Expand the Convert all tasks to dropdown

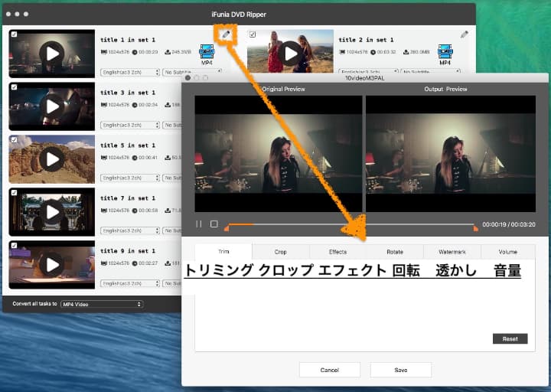[101, 304]
